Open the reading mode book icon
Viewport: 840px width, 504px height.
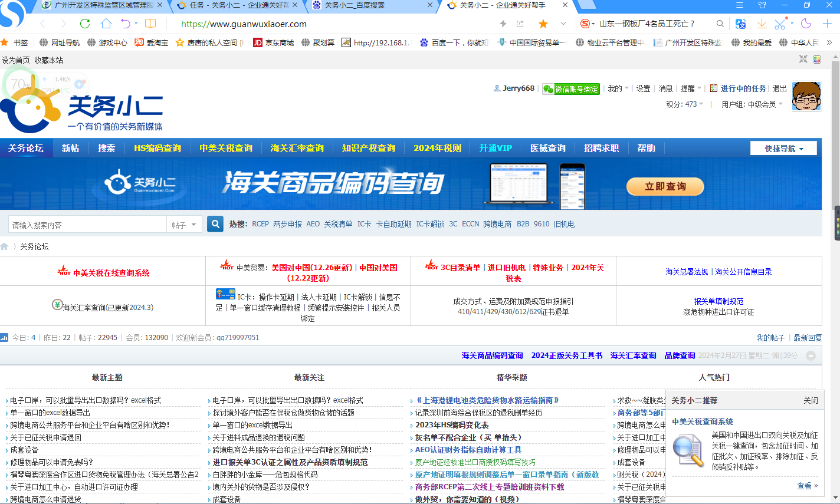pos(150,24)
